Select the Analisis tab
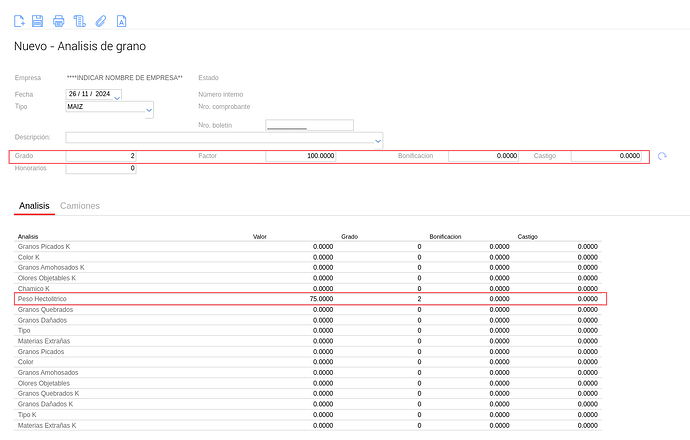This screenshot has height=440, width=690. [35, 205]
